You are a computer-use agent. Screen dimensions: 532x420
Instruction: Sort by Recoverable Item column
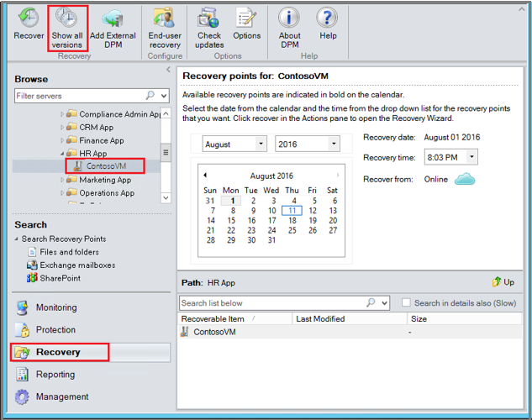(x=234, y=318)
